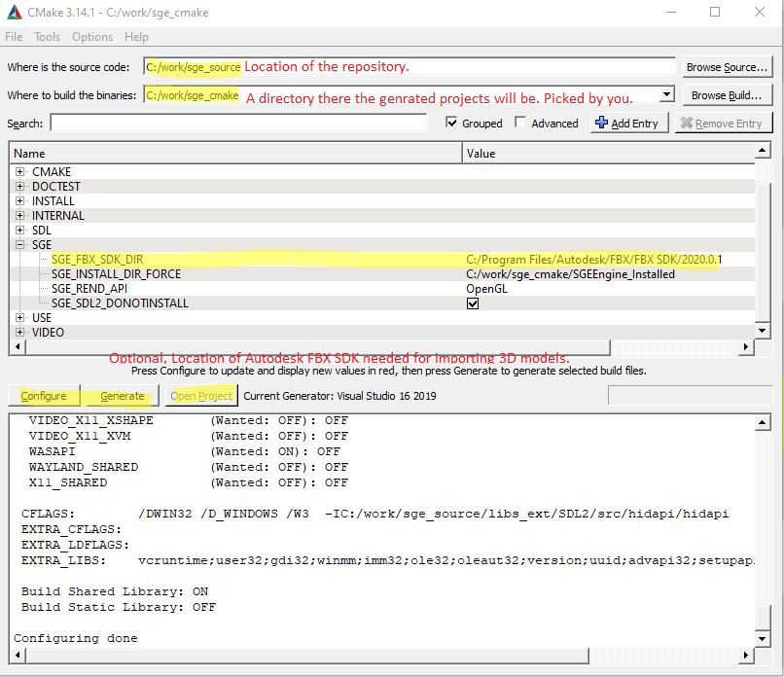Enable the Advanced checkbox

(520, 123)
